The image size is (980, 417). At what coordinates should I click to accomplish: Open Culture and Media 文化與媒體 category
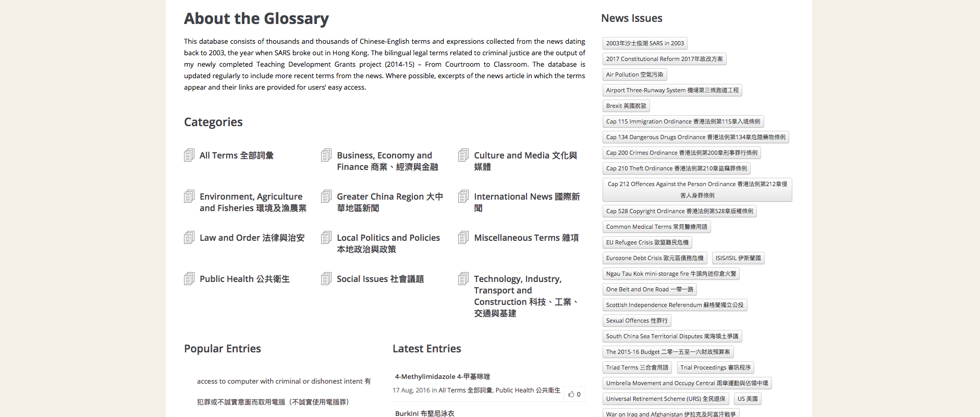coord(525,161)
